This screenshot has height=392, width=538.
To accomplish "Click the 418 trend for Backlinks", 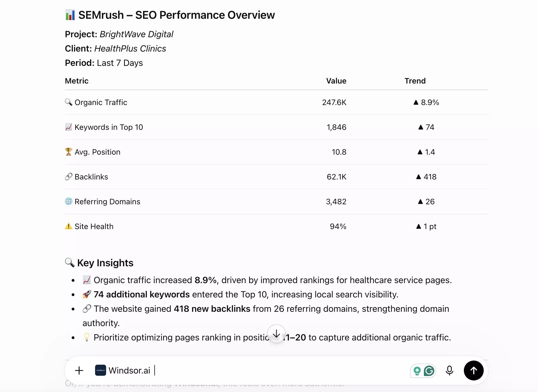I will click(426, 177).
